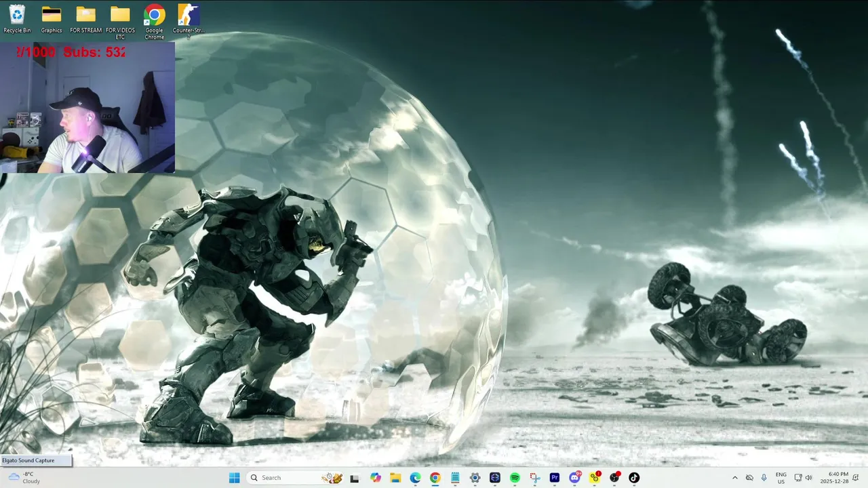The width and height of the screenshot is (868, 488).
Task: Open Snipping Tool from the taskbar
Action: [534, 478]
